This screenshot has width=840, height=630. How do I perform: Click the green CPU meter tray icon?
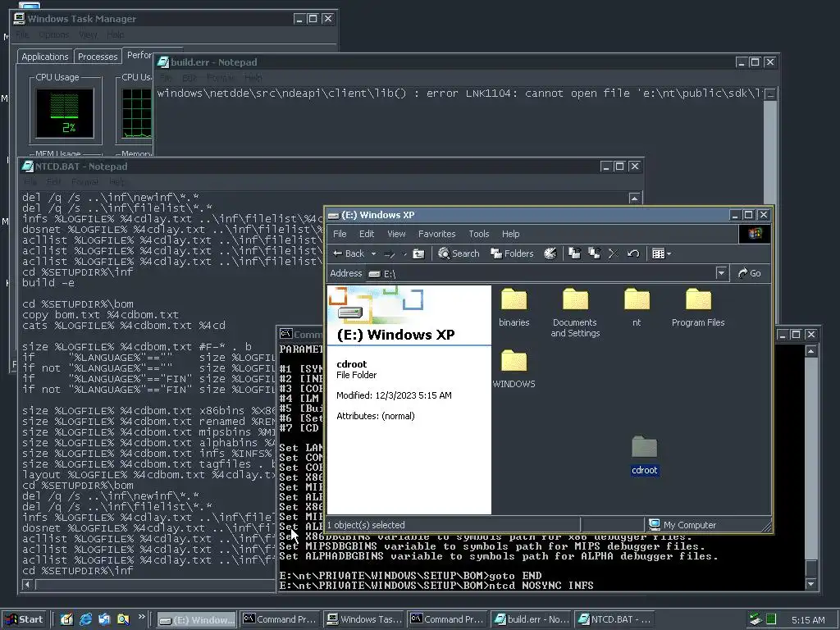(770, 620)
